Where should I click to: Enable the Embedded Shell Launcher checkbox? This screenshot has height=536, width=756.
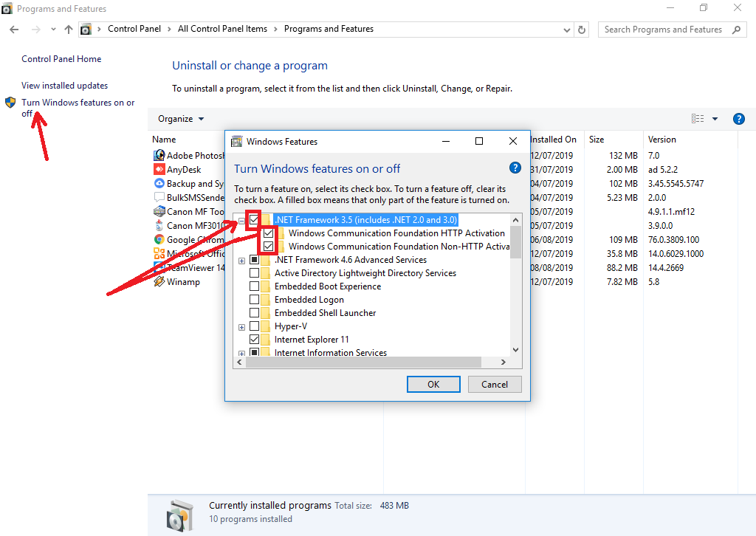(254, 313)
